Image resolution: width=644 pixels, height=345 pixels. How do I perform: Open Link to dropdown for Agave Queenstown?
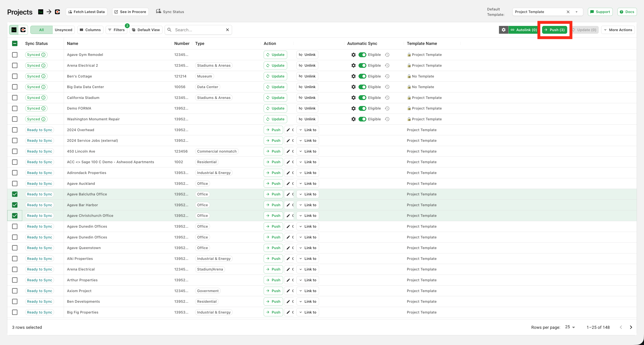(x=307, y=248)
